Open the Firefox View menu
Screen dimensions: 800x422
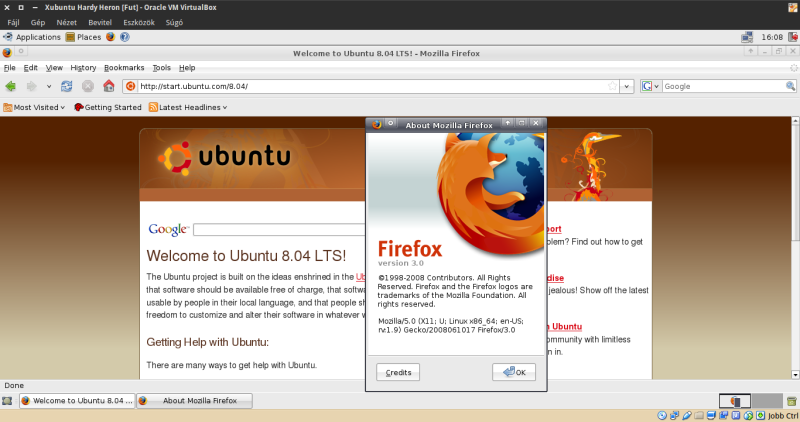[54, 67]
